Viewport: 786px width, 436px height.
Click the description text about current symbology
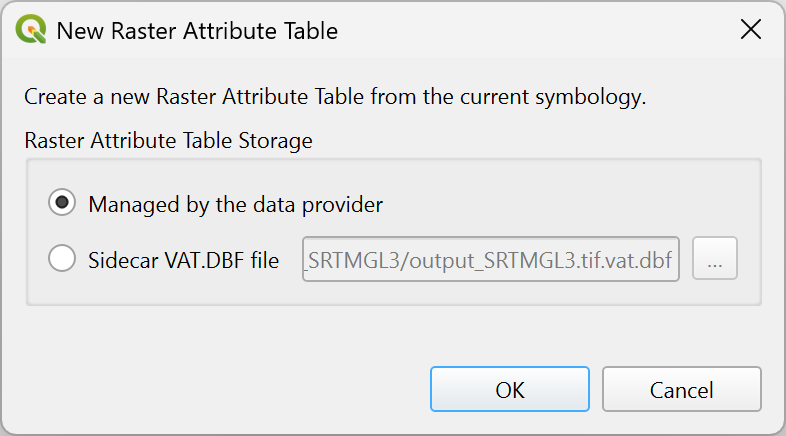click(x=335, y=98)
